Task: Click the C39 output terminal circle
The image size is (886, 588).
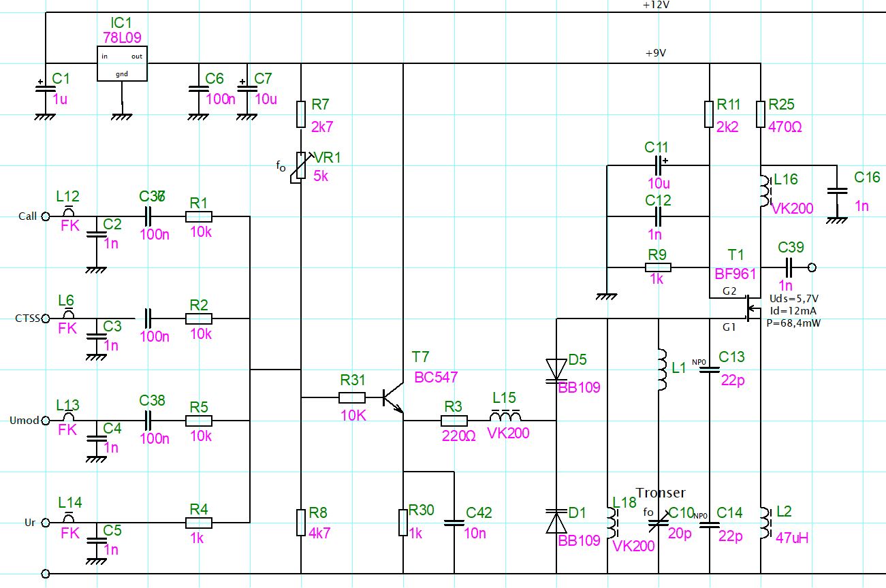Action: pos(812,267)
